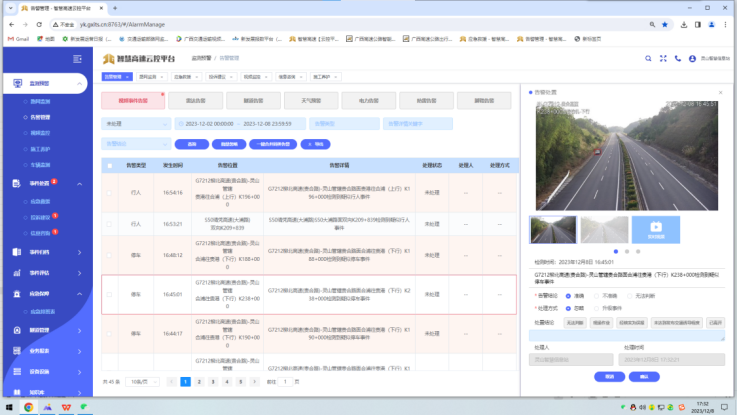Collapse the sidebar with the menu fold icon
This screenshot has width=737, height=415.
point(79,59)
